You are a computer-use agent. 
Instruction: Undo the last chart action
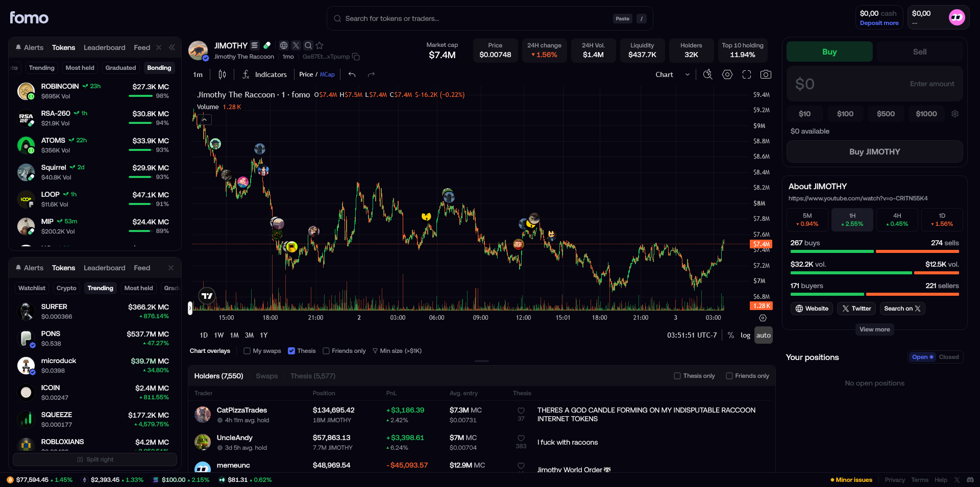point(352,74)
